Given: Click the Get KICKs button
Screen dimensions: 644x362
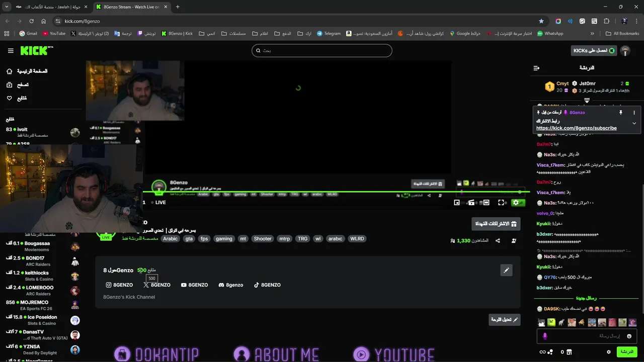Looking at the screenshot, I should [594, 51].
